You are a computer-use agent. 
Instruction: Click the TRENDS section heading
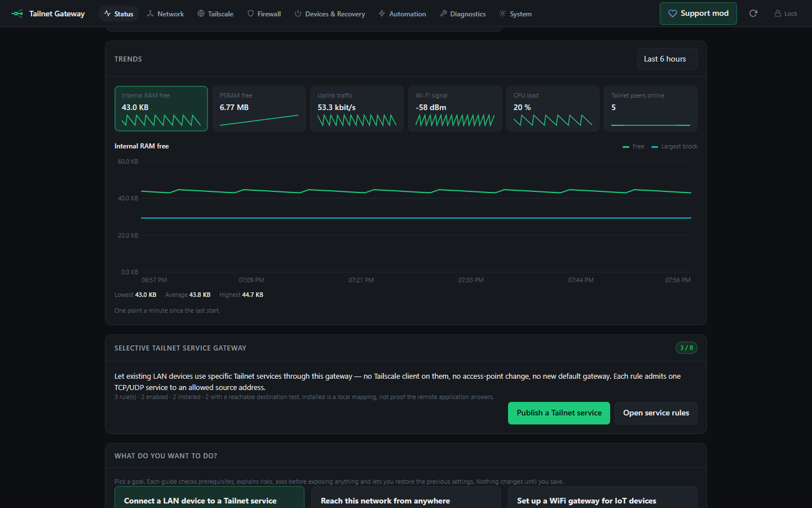[128, 59]
